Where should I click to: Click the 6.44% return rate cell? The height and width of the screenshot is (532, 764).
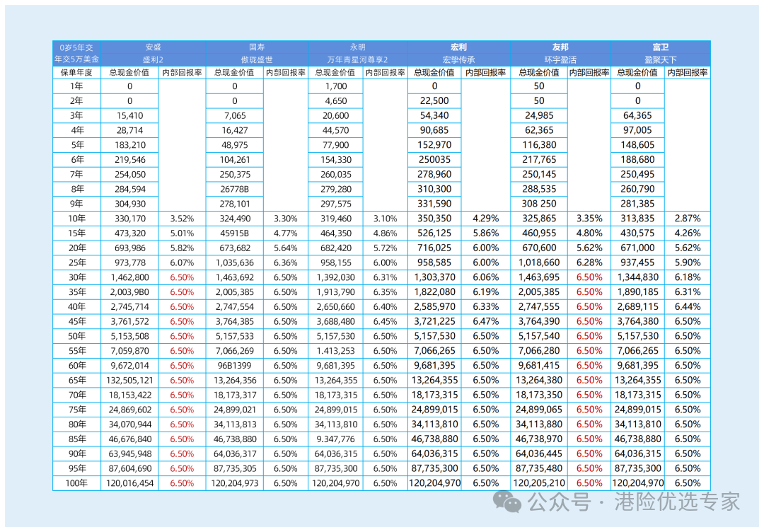click(688, 307)
